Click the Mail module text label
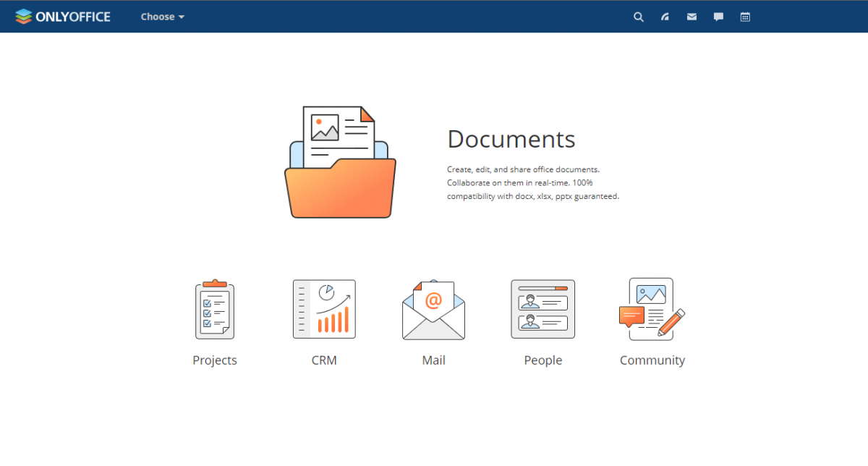The width and height of the screenshot is (868, 466). click(x=433, y=360)
